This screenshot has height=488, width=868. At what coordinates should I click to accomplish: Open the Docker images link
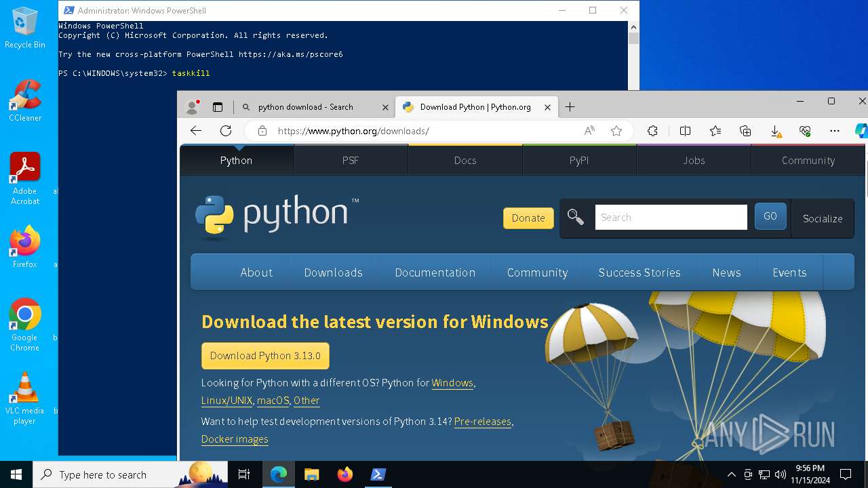pyautogui.click(x=235, y=439)
